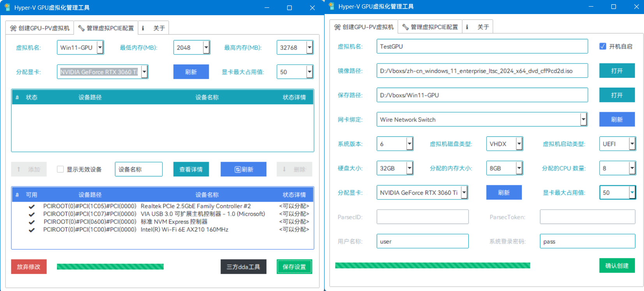Screen dimensions: 644x291
Task: Focus 虚拟机名 field containing TestGPU
Action: 482,46
